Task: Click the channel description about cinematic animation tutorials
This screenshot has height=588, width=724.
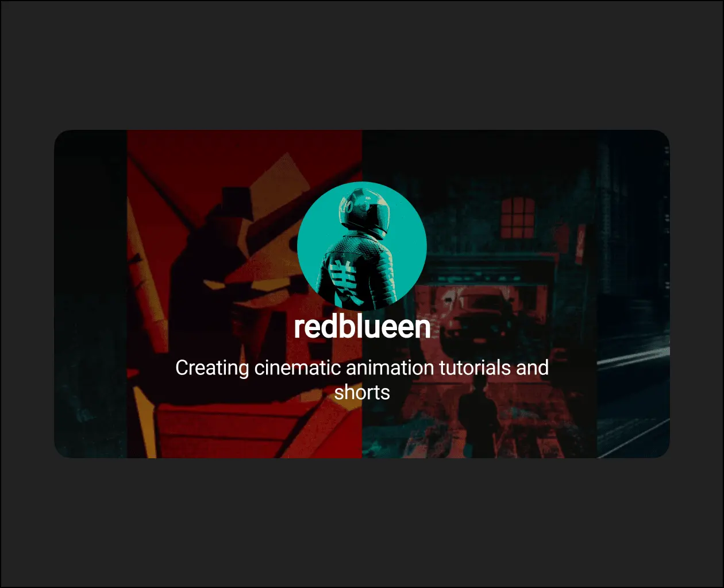Action: click(362, 379)
